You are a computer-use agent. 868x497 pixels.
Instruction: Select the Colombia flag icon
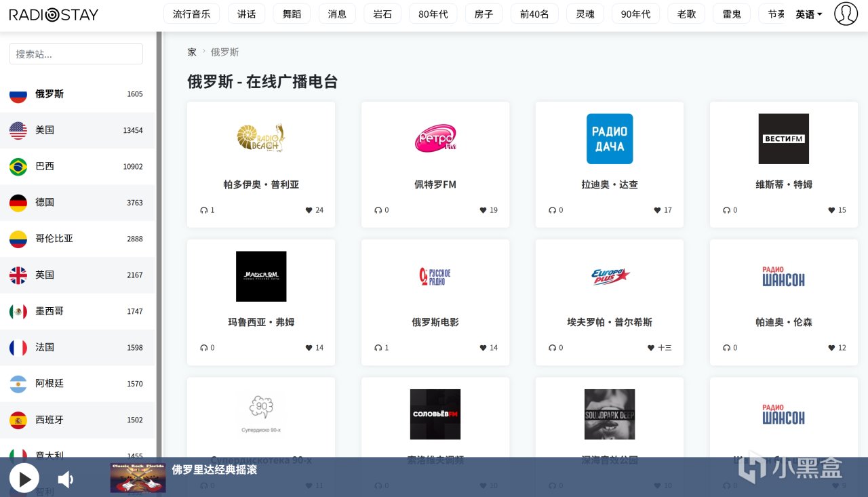click(x=18, y=239)
